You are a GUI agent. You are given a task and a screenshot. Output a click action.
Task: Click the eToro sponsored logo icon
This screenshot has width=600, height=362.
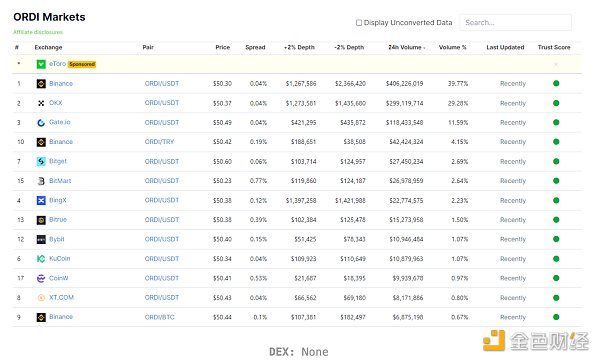[41, 64]
